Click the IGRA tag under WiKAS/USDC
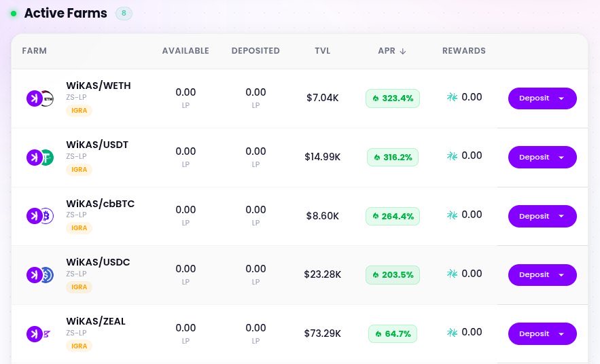The height and width of the screenshot is (364, 600). tap(80, 287)
